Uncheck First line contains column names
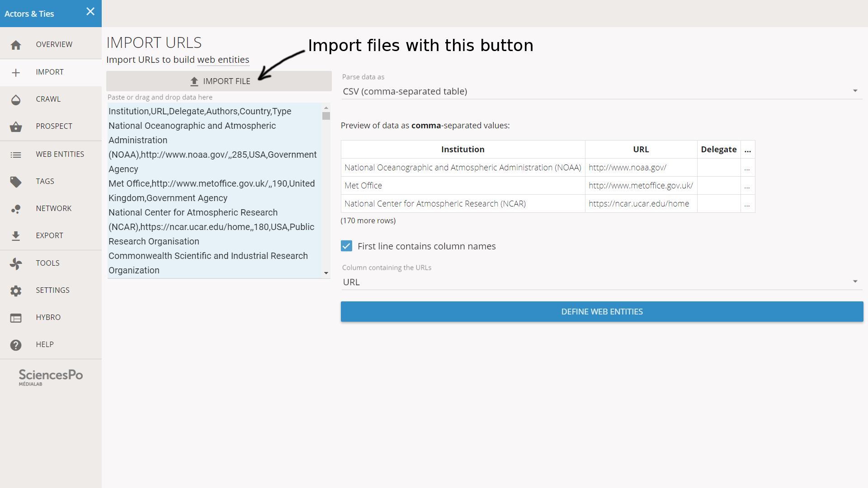The height and width of the screenshot is (488, 868). tap(346, 246)
